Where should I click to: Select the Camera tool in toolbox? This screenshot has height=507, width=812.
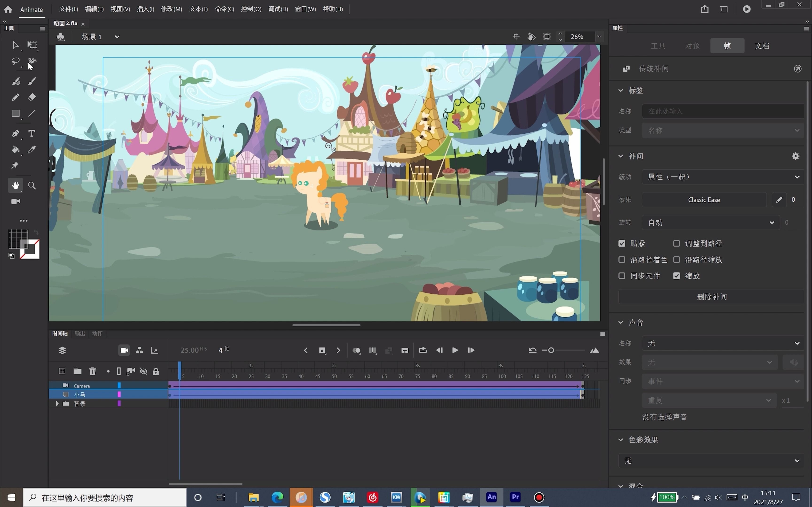pos(16,202)
